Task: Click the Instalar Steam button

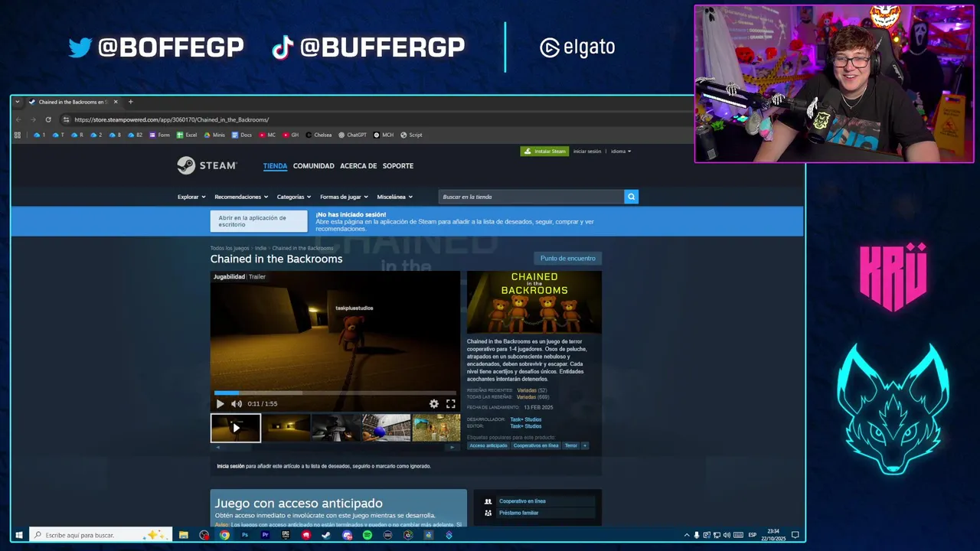Action: (544, 152)
